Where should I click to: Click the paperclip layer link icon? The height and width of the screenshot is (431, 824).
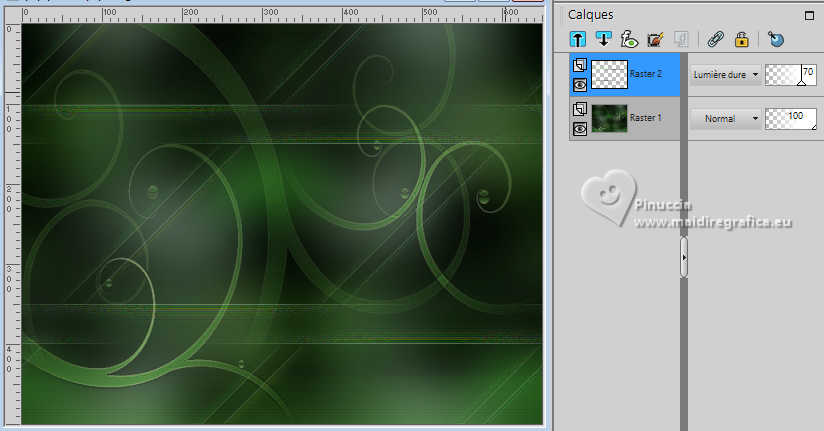(715, 39)
